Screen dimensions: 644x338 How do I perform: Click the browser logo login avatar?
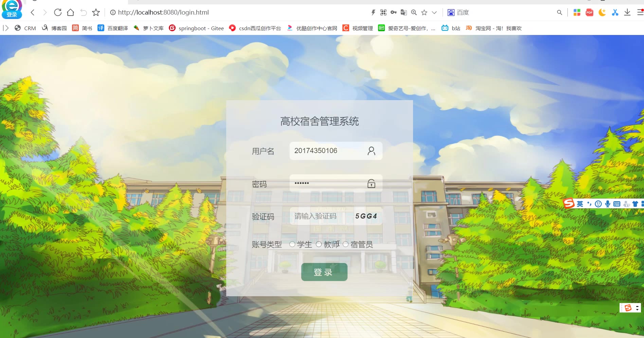tap(12, 10)
